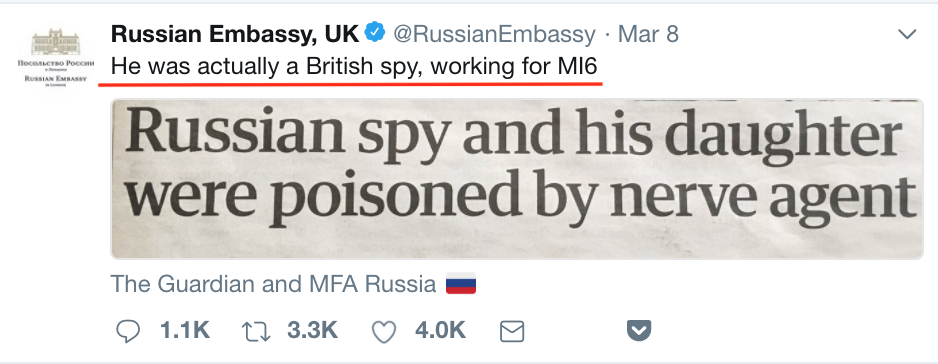Open the 'Mar 8' timestamp link
938x364 pixels.
pyautogui.click(x=648, y=34)
